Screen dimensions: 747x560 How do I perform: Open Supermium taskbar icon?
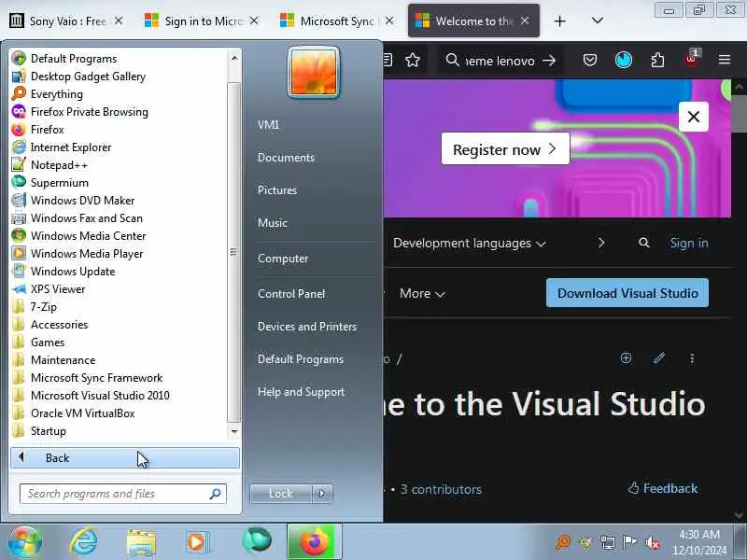[256, 541]
